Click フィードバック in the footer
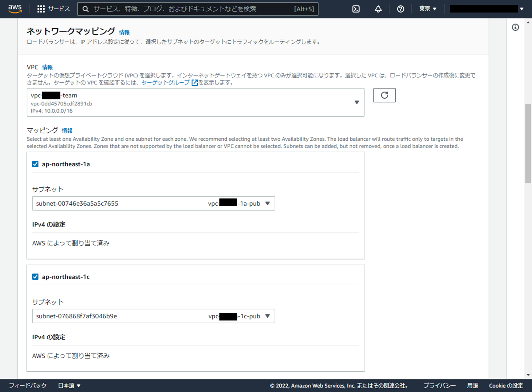The width and height of the screenshot is (532, 392). click(28, 385)
